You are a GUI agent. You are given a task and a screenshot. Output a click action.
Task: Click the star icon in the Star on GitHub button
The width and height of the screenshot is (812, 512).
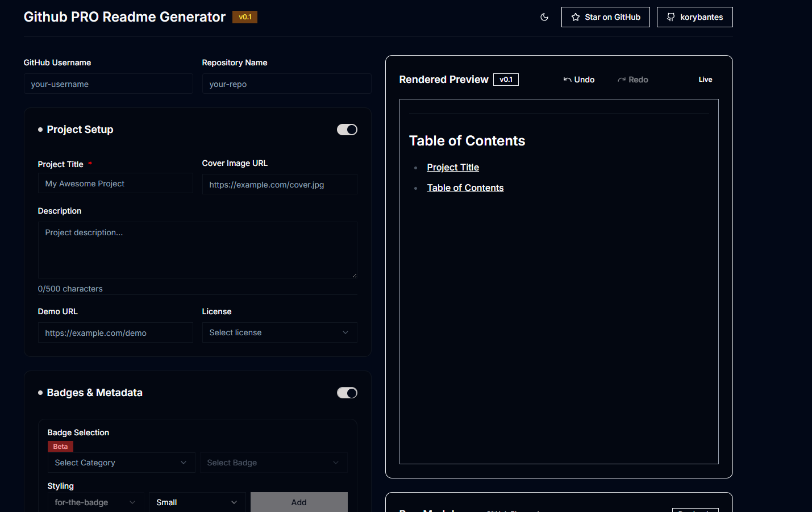click(575, 17)
